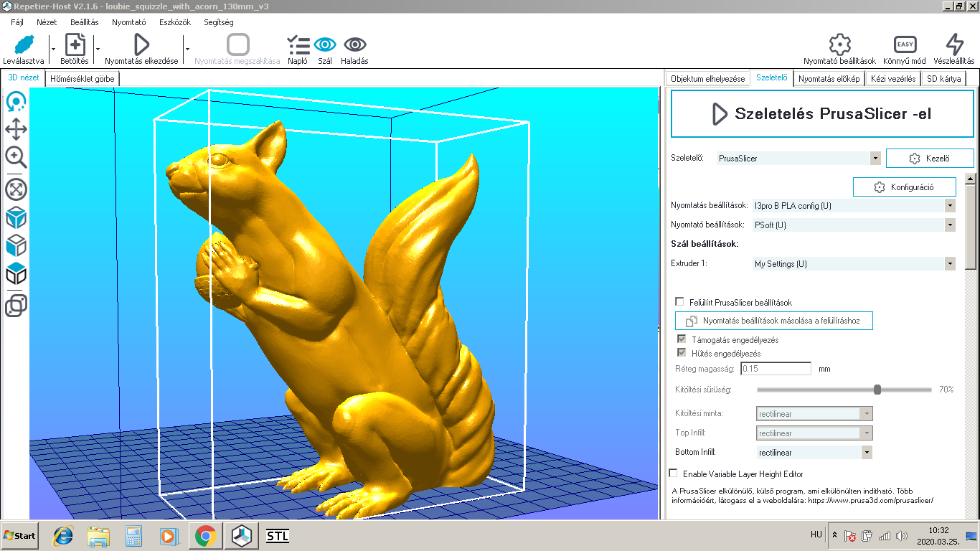Image resolution: width=980 pixels, height=551 pixels.
Task: Choose the third cube view icon
Action: click(16, 273)
